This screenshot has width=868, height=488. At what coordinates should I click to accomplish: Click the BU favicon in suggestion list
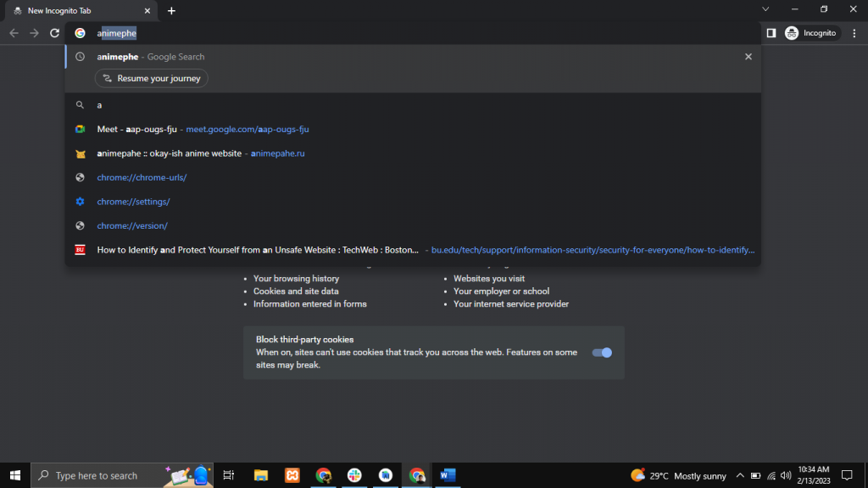[x=81, y=250]
